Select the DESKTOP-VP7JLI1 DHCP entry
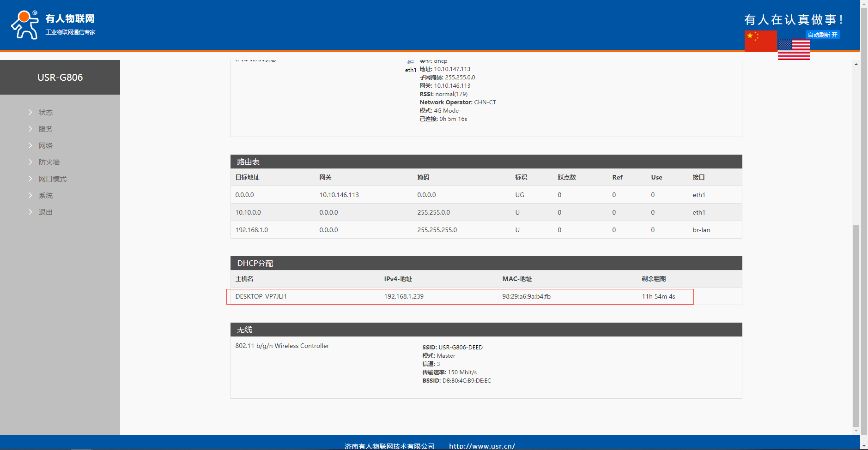This screenshot has height=450, width=868. coord(261,296)
